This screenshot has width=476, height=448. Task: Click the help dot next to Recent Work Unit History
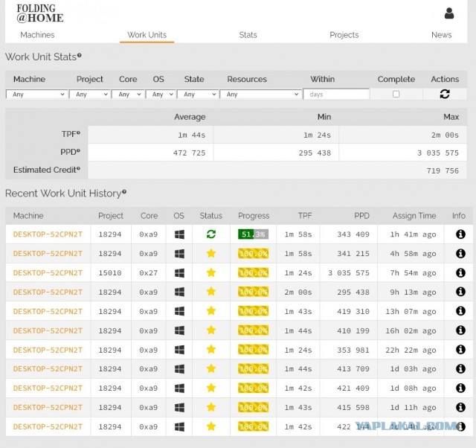[x=124, y=192]
